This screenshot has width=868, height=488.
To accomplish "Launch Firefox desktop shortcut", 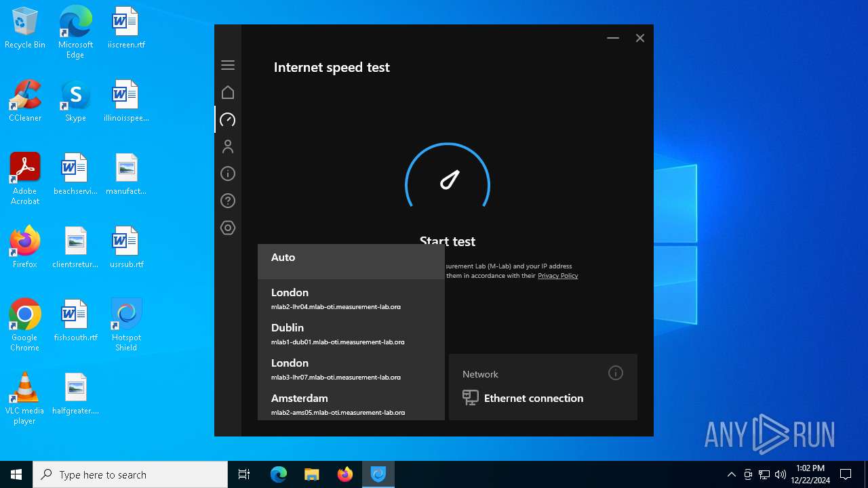I will point(25,248).
